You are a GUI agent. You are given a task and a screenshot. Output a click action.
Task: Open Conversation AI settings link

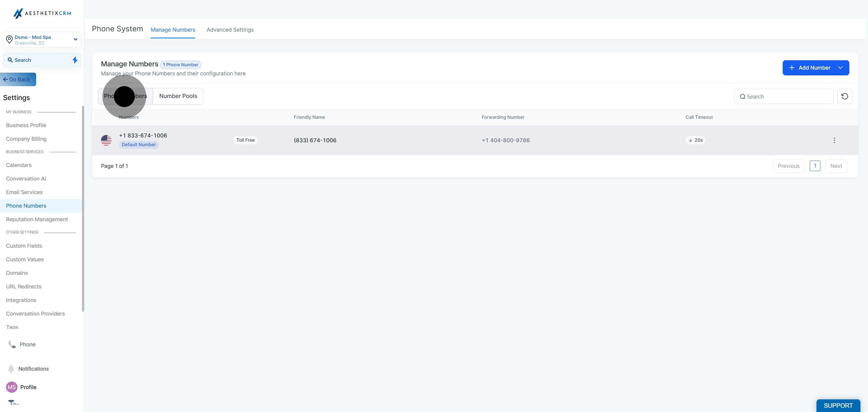[26, 178]
